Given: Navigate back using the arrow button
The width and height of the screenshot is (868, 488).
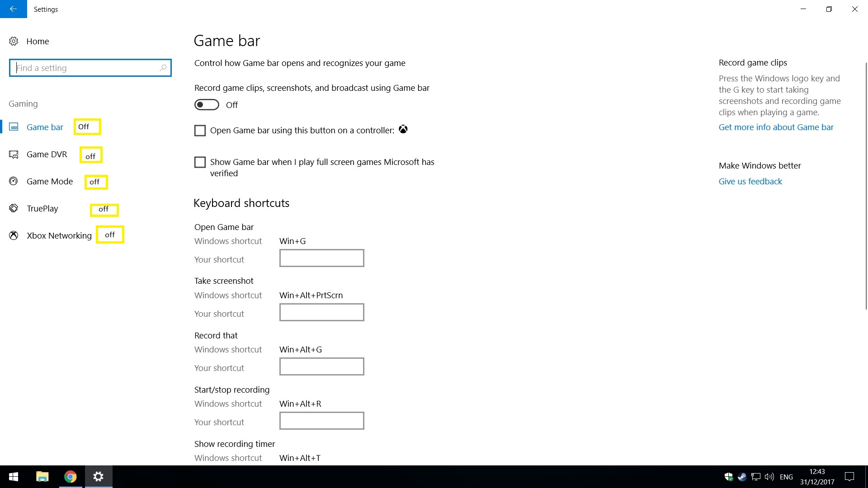Looking at the screenshot, I should [13, 9].
